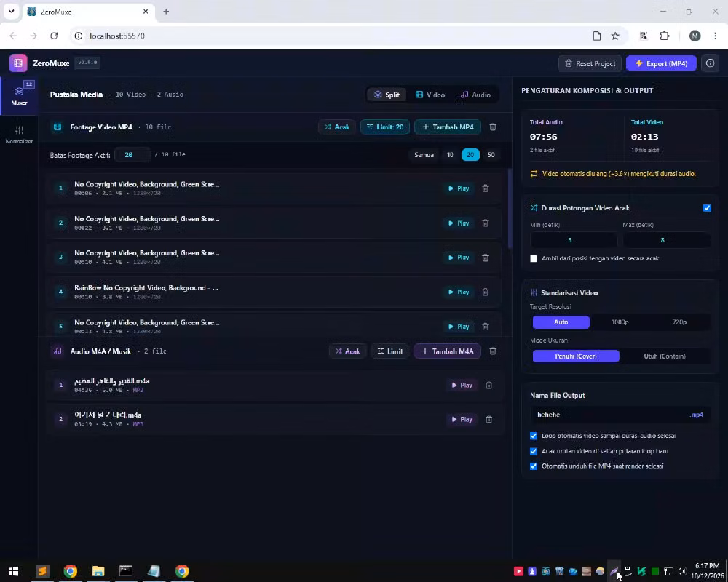Play video number 2
The image size is (728, 582).
[458, 223]
